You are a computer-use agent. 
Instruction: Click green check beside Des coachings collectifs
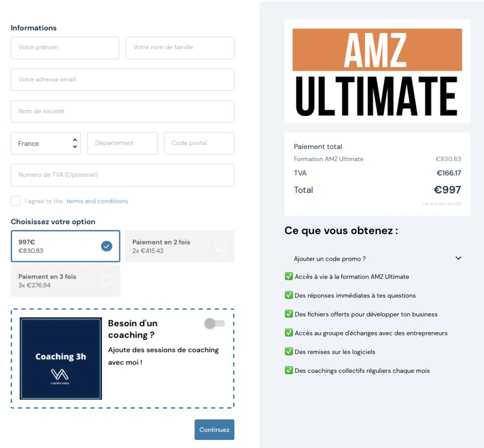(x=289, y=370)
